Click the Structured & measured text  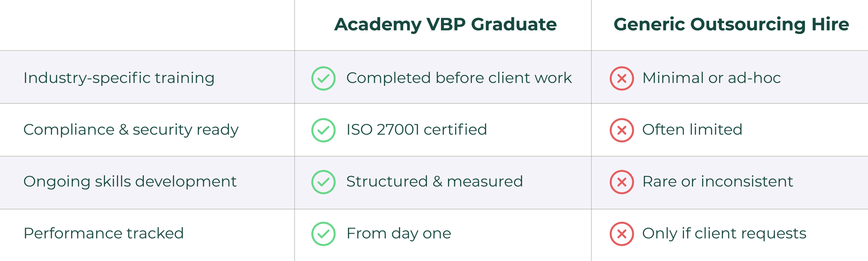(x=434, y=182)
